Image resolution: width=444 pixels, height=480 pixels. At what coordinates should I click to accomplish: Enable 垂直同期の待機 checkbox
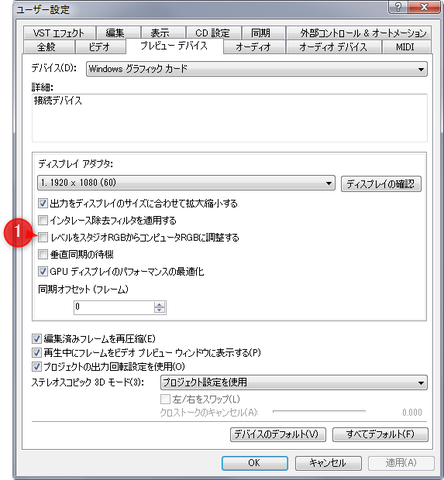click(43, 254)
